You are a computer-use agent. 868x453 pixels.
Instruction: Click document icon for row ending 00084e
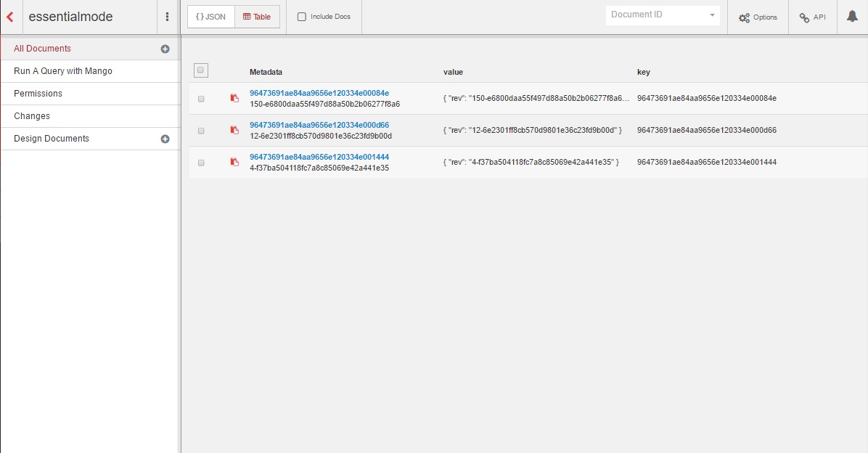coord(234,98)
